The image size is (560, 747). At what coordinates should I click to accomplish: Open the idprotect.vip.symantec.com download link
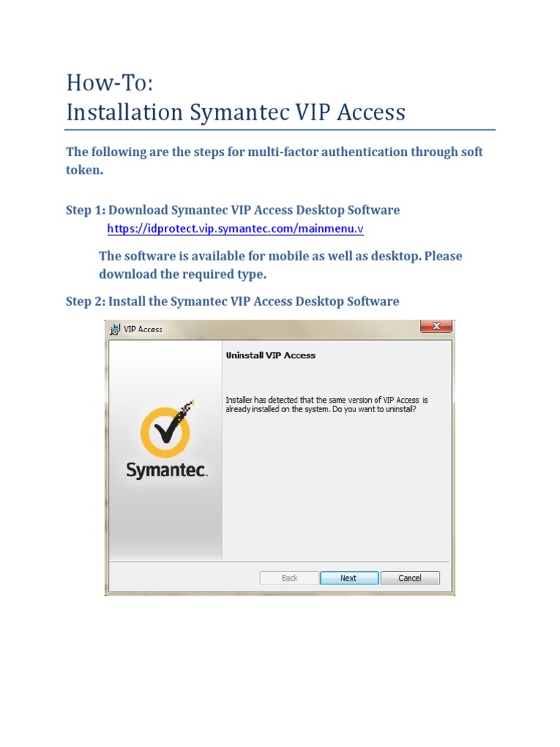point(236,228)
